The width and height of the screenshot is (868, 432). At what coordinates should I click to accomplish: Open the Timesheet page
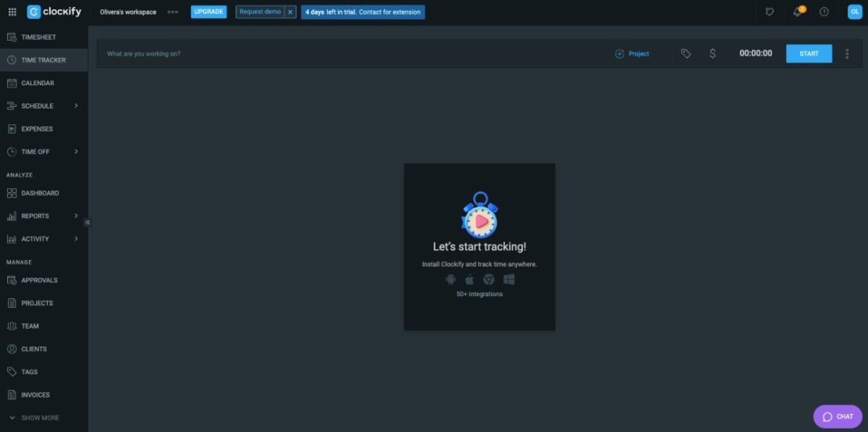[x=38, y=37]
